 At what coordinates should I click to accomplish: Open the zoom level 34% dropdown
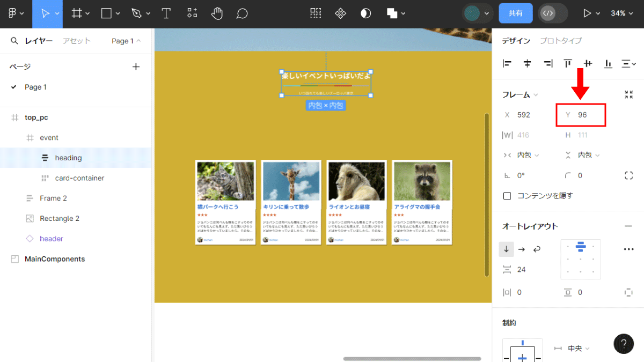[x=621, y=13]
